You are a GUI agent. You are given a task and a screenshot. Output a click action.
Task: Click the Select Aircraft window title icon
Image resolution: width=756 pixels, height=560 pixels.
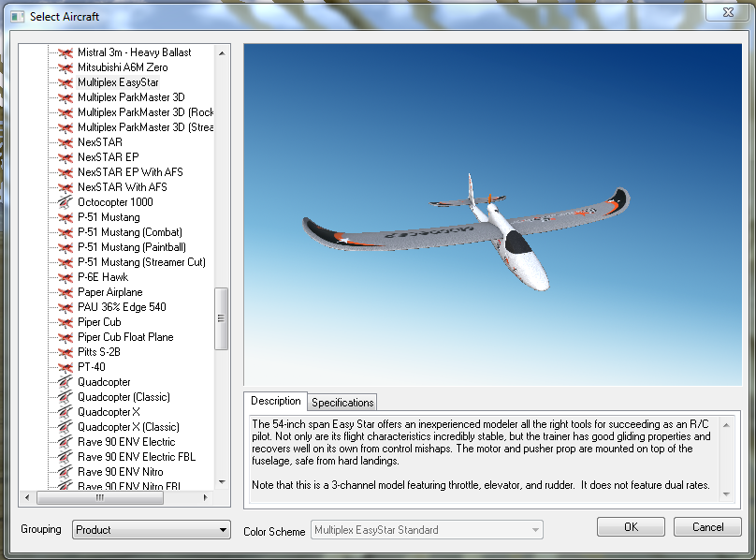pyautogui.click(x=18, y=17)
